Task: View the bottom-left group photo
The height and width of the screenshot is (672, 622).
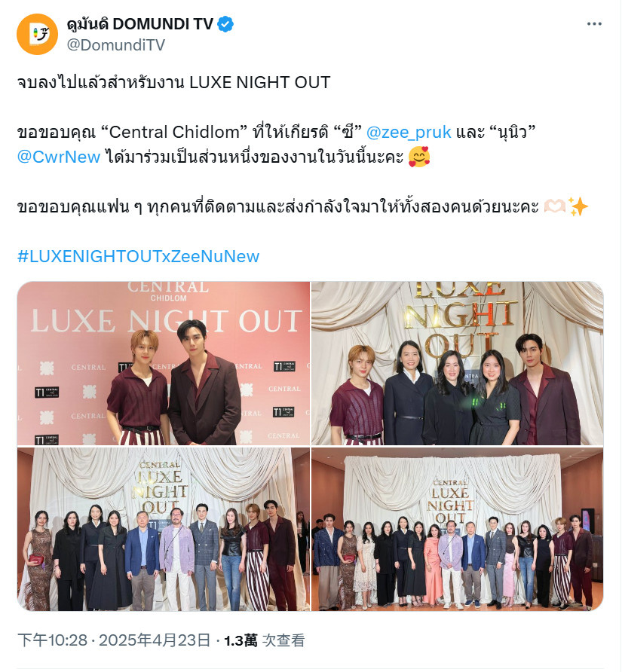Action: pos(164,530)
